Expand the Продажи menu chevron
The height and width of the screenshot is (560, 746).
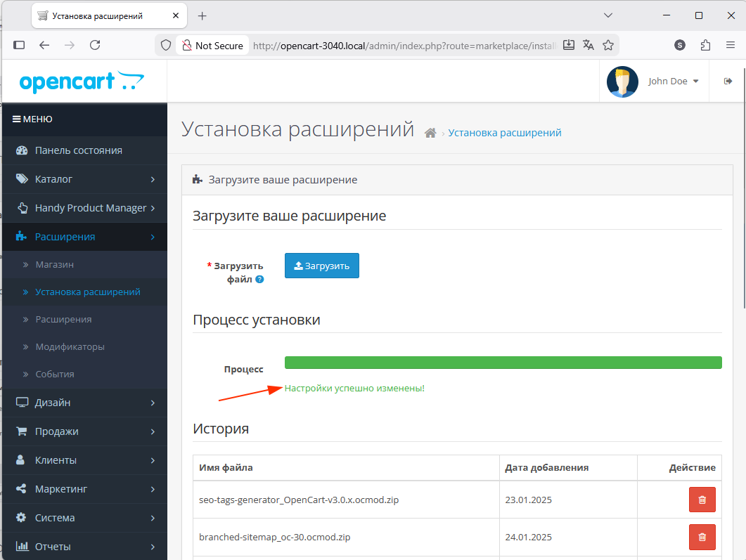tap(153, 431)
